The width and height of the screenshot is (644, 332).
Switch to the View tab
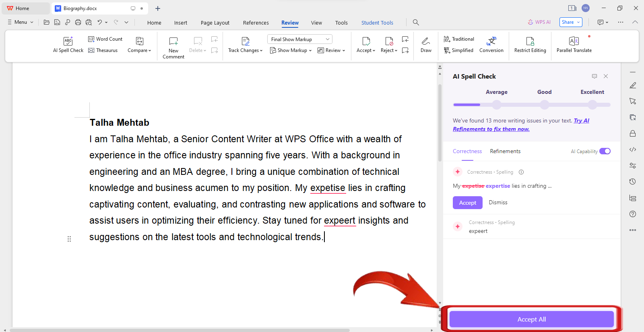pyautogui.click(x=316, y=23)
